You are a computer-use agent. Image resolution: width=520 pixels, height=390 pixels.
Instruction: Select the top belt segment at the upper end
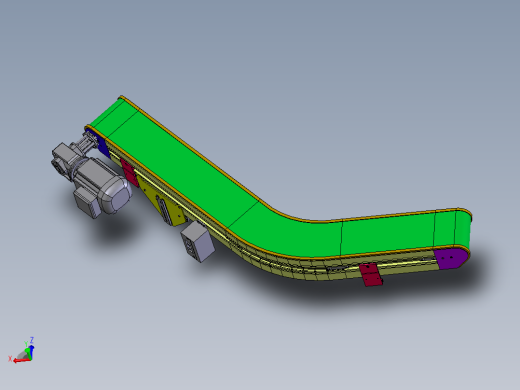(x=114, y=117)
